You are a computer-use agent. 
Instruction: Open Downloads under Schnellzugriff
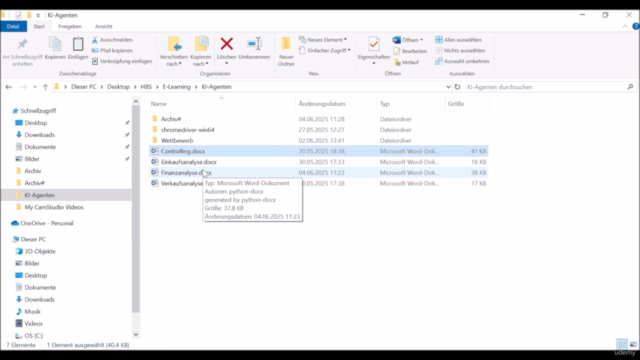point(39,135)
